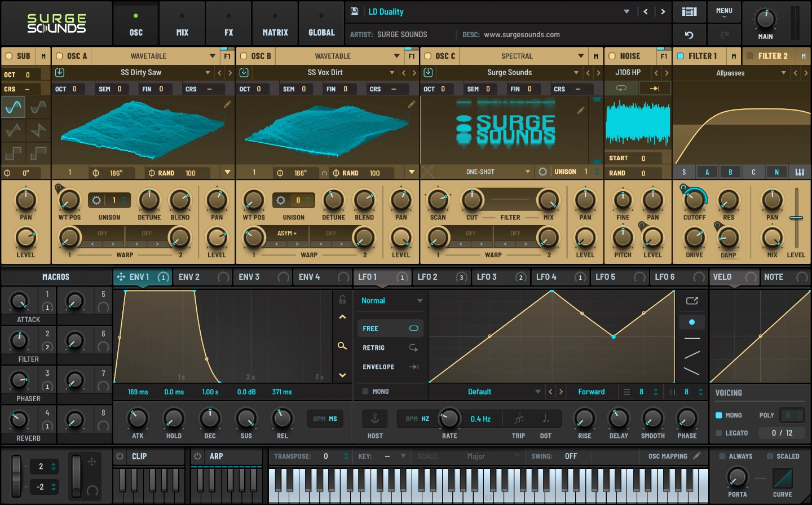The height and width of the screenshot is (505, 812).
Task: Click the undo arrow icon
Action: pos(689,35)
